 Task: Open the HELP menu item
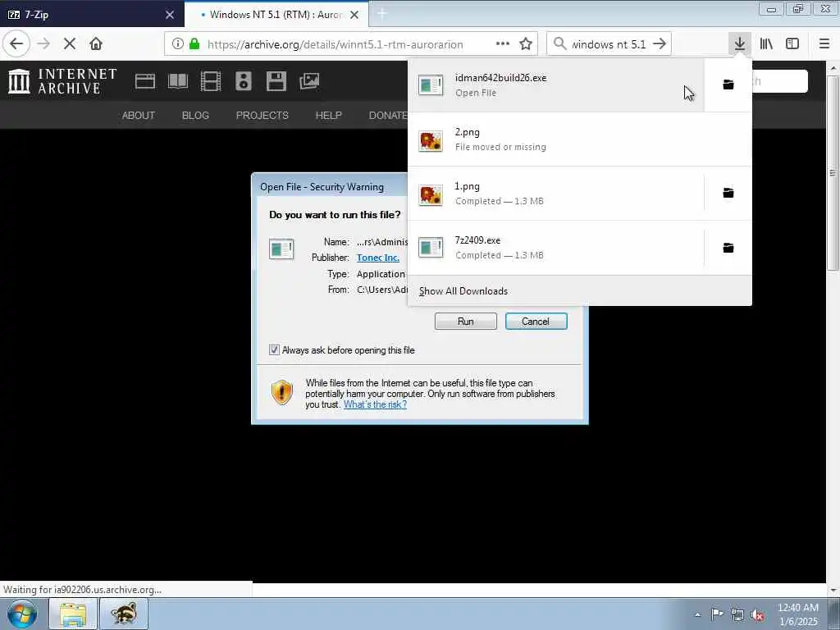coord(328,115)
